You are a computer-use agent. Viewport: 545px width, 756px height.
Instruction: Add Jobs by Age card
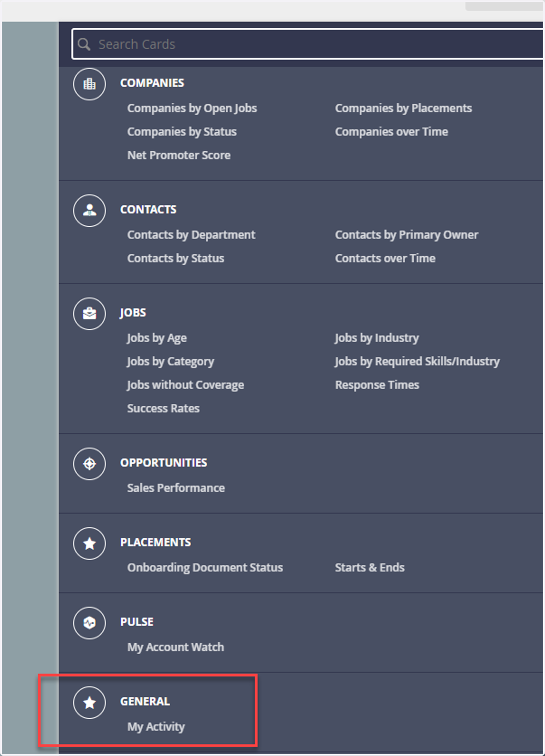[x=157, y=338]
